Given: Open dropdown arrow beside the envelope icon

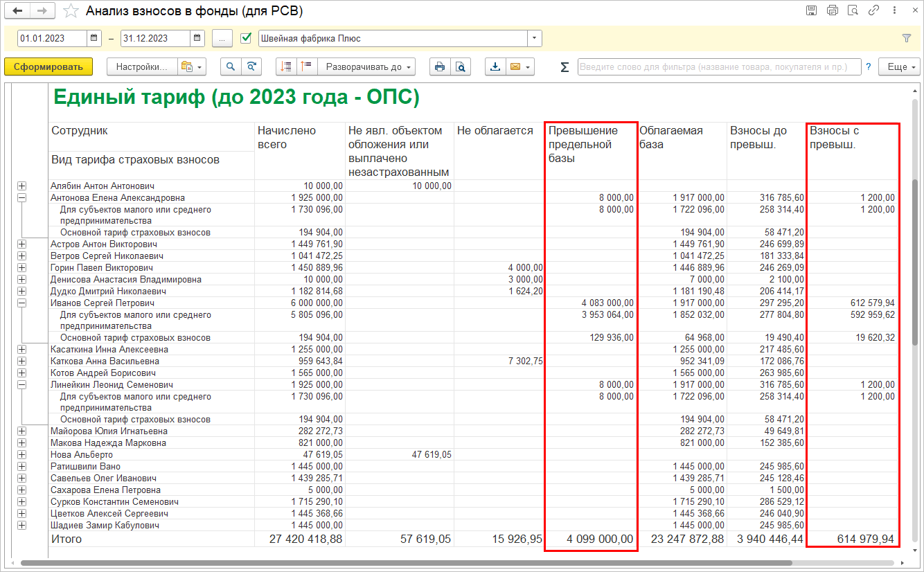Looking at the screenshot, I should 529,66.
